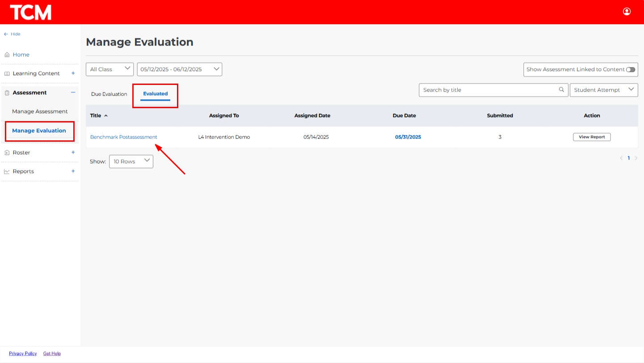Open Benchmark Postassessment link
The width and height of the screenshot is (644, 363).
coord(123,137)
